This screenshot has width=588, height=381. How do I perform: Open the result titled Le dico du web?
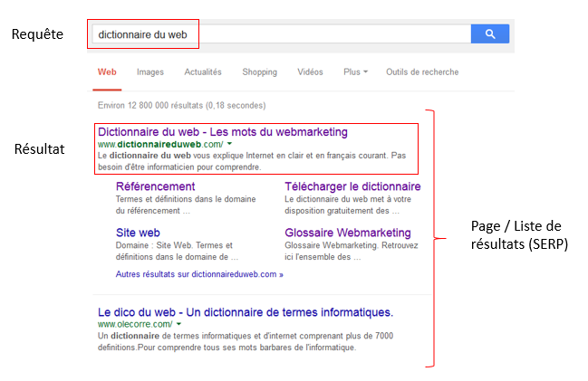246,312
